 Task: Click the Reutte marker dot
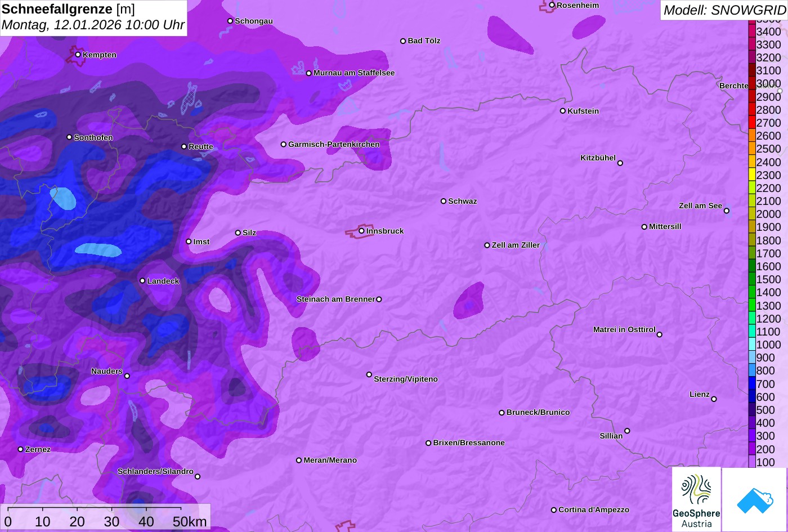(184, 146)
